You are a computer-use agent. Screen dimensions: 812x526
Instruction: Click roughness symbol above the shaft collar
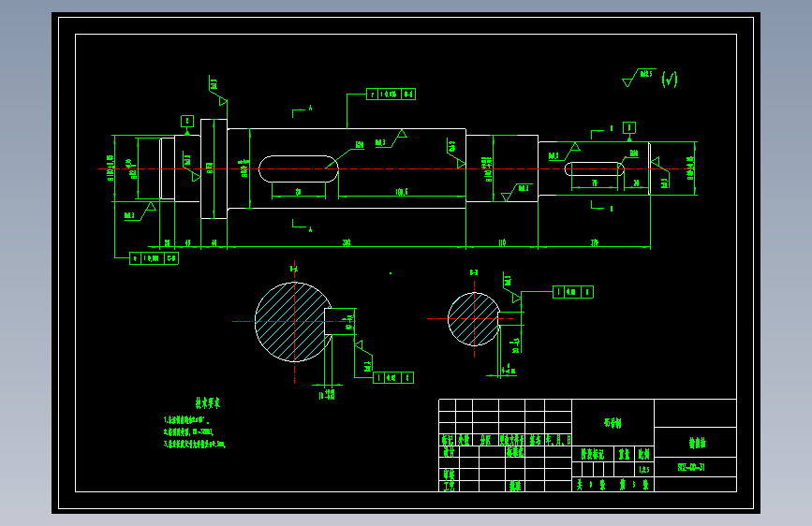pos(218,92)
